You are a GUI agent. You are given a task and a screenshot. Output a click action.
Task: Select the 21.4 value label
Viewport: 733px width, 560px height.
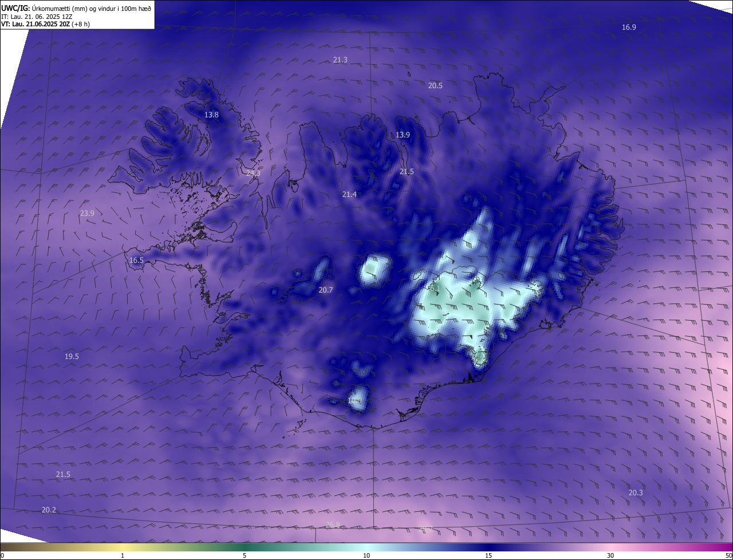(349, 195)
